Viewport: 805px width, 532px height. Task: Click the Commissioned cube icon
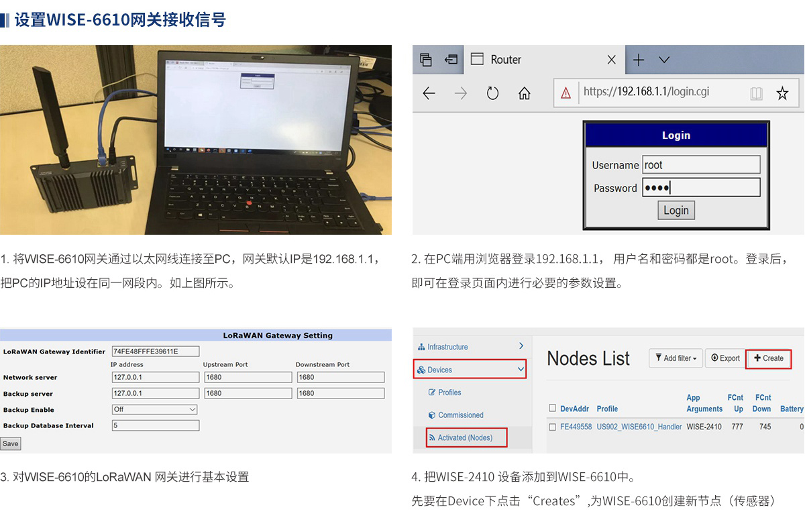432,415
